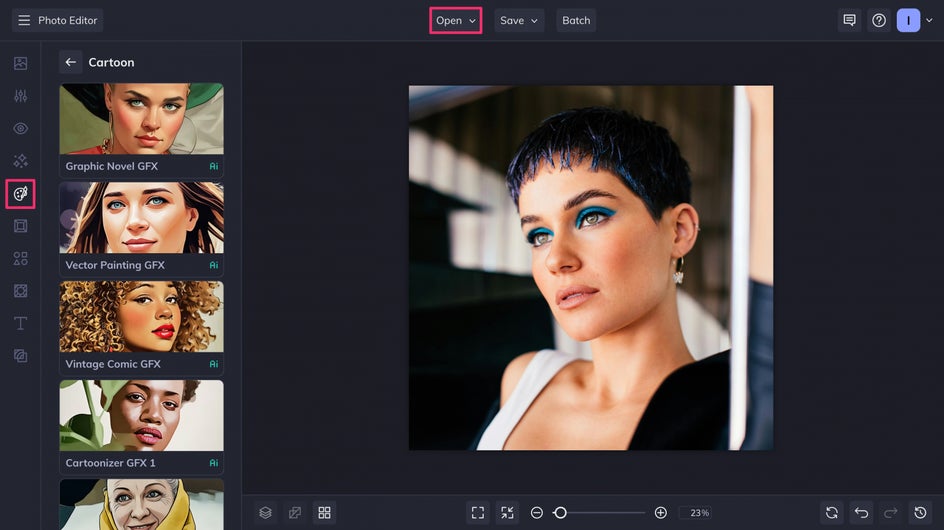
Task: Open the hamburger menu
Action: tap(24, 20)
